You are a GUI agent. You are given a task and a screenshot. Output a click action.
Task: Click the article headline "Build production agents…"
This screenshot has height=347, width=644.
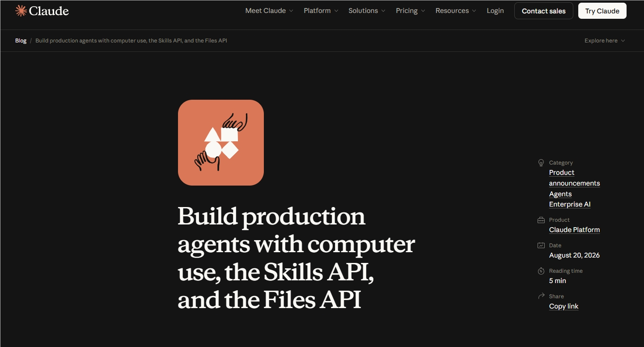click(296, 258)
